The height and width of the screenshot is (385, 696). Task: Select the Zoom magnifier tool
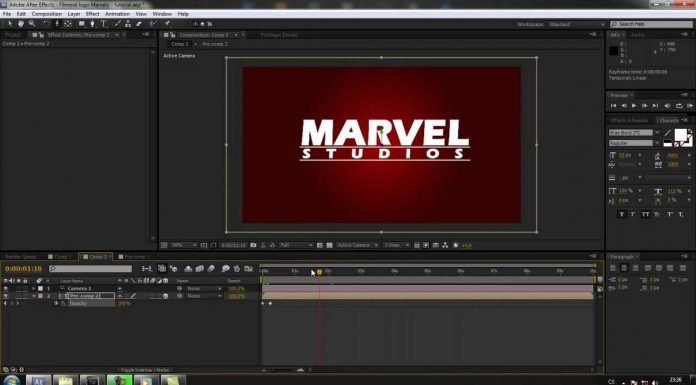pos(32,24)
